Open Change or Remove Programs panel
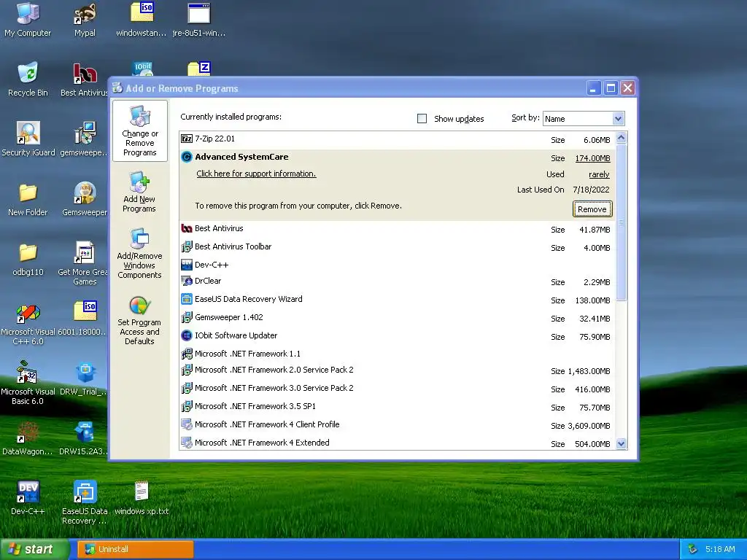The height and width of the screenshot is (560, 747). (x=139, y=131)
